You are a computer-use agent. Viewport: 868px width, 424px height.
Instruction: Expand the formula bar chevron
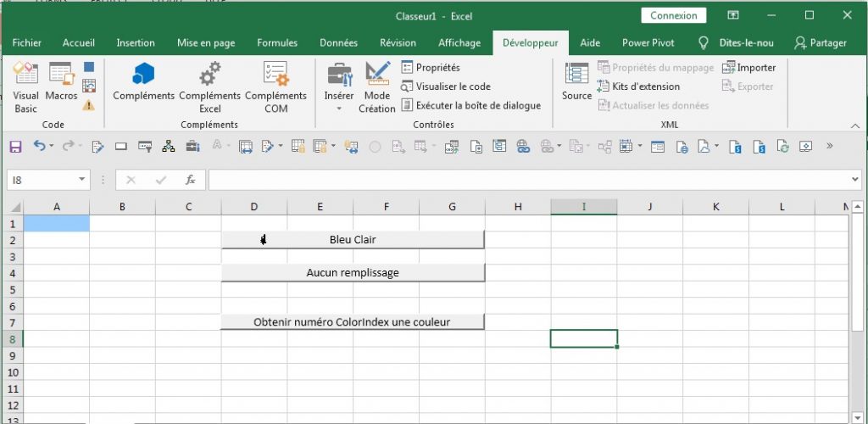[x=855, y=179]
